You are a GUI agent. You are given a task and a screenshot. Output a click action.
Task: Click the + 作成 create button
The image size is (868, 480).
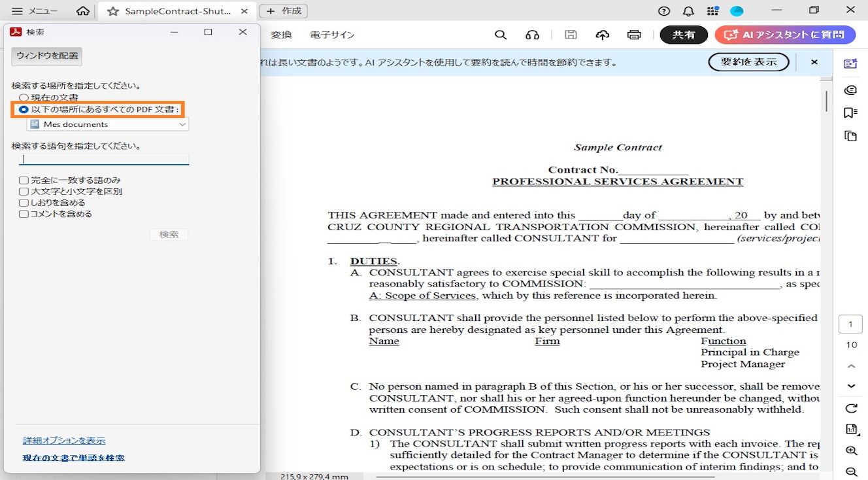(284, 11)
